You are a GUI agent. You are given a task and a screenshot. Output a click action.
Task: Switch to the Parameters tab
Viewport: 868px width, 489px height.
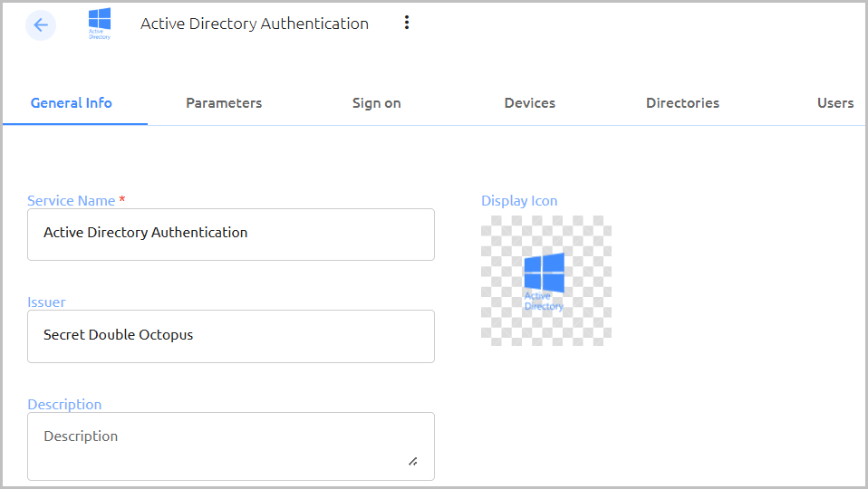click(224, 103)
